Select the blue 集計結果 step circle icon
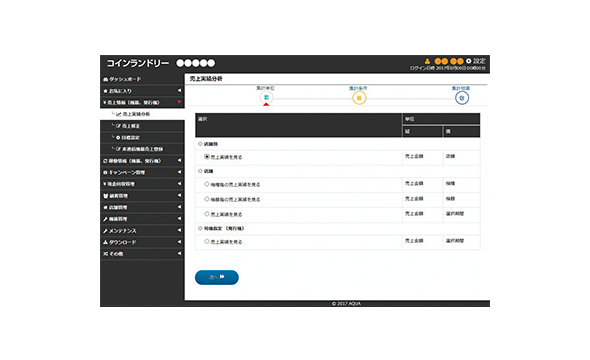The height and width of the screenshot is (360, 590). (462, 98)
